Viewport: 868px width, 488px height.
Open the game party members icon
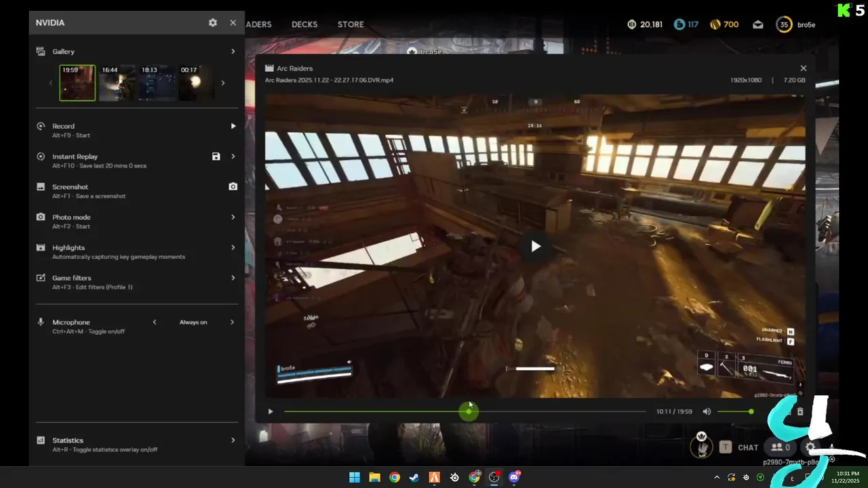[x=781, y=447]
